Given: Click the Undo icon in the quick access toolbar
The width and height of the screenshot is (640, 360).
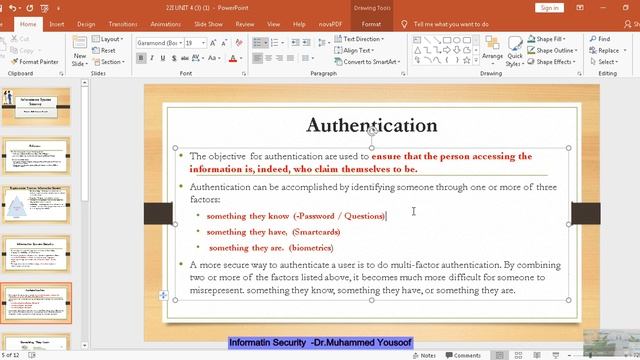Looking at the screenshot, I should point(13,8).
